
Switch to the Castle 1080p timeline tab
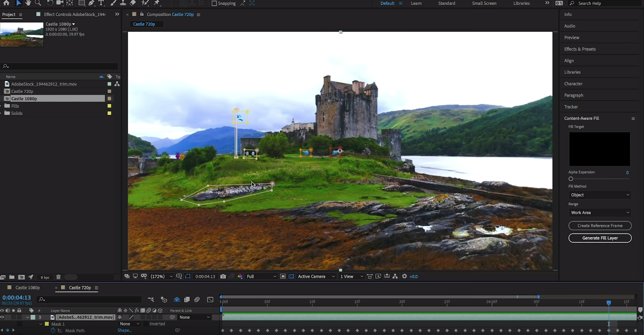click(x=27, y=288)
